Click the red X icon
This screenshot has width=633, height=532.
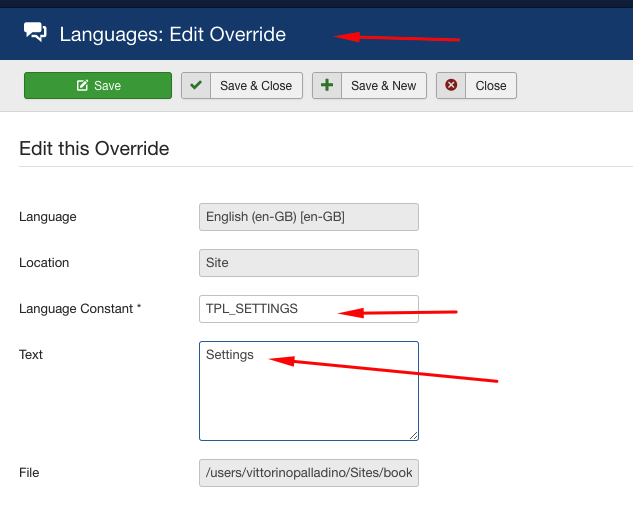[451, 86]
